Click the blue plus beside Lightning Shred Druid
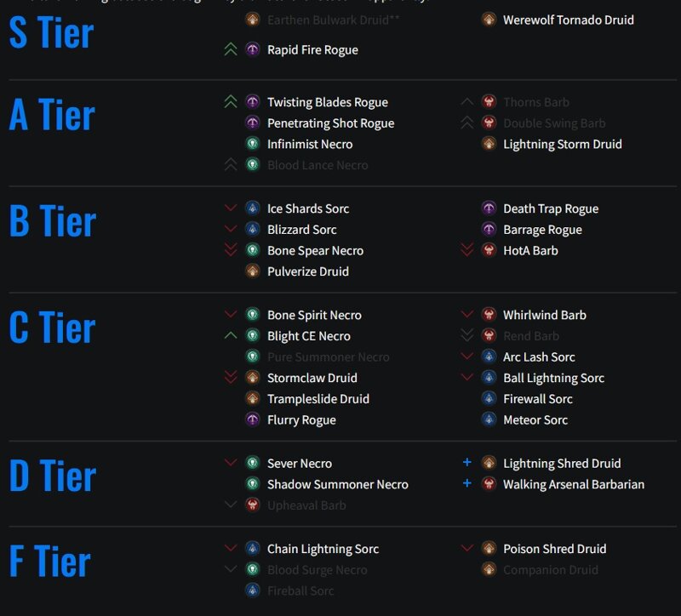This screenshot has width=681, height=616. [466, 462]
